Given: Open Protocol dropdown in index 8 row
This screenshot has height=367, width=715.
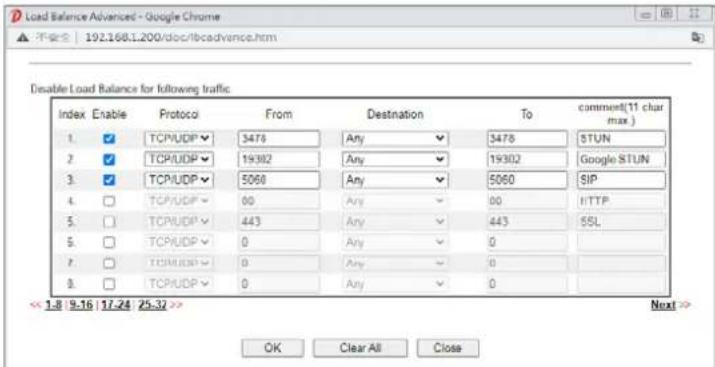Looking at the screenshot, I should click(x=179, y=284).
